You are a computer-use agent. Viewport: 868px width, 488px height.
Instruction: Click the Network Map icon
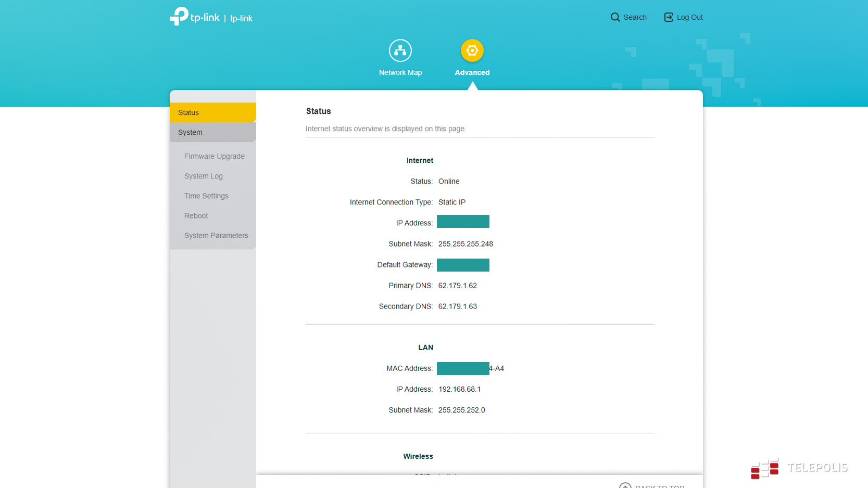[400, 50]
